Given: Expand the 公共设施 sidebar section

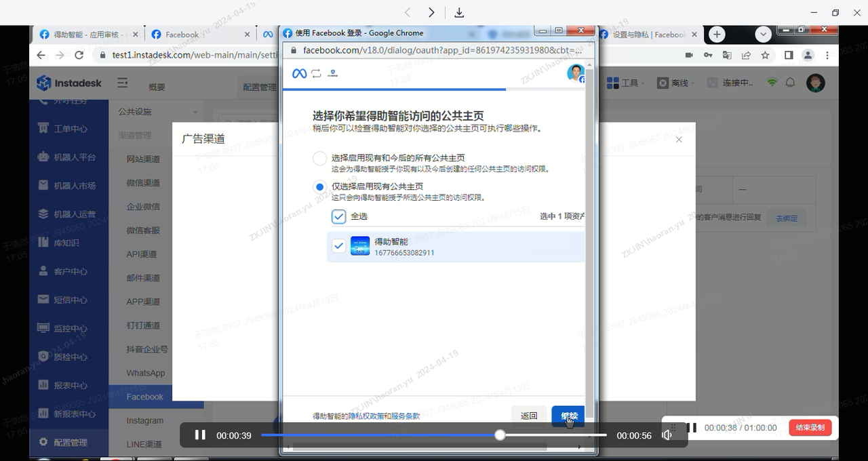Looking at the screenshot, I should [x=157, y=111].
